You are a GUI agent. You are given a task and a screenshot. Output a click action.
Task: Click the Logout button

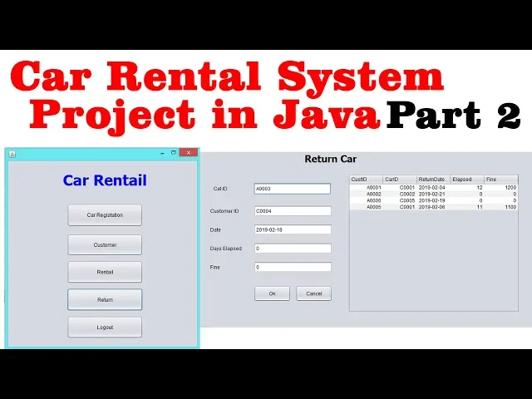(x=105, y=327)
